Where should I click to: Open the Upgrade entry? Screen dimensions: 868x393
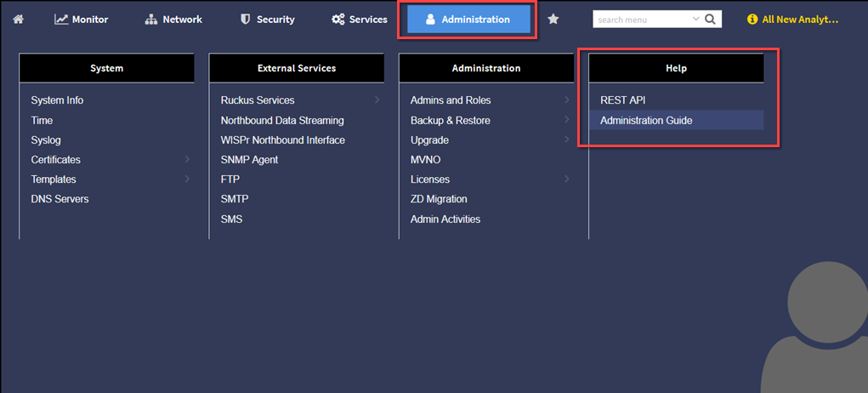429,140
